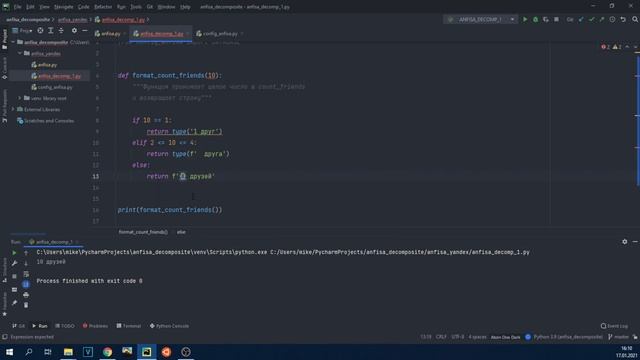Open the Python 3.9 interpreter selector
640x360 pixels.
point(568,337)
